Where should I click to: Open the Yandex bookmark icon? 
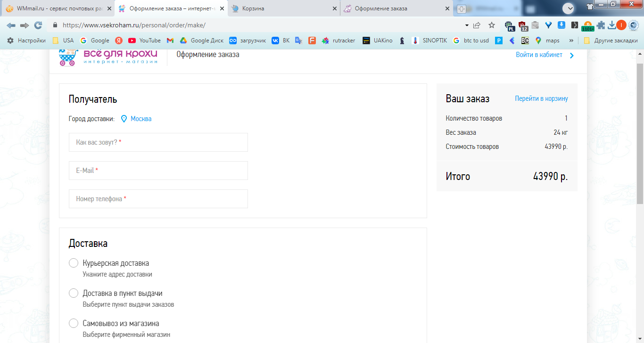click(x=119, y=41)
